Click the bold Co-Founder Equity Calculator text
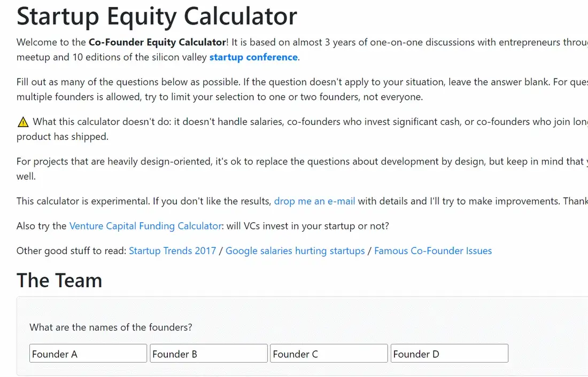The height and width of the screenshot is (377, 588). 158,42
